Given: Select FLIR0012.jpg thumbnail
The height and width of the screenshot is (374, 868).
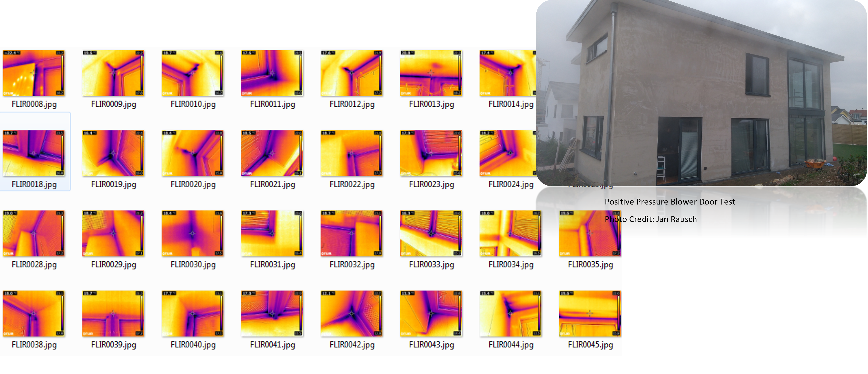Looking at the screenshot, I should point(352,73).
